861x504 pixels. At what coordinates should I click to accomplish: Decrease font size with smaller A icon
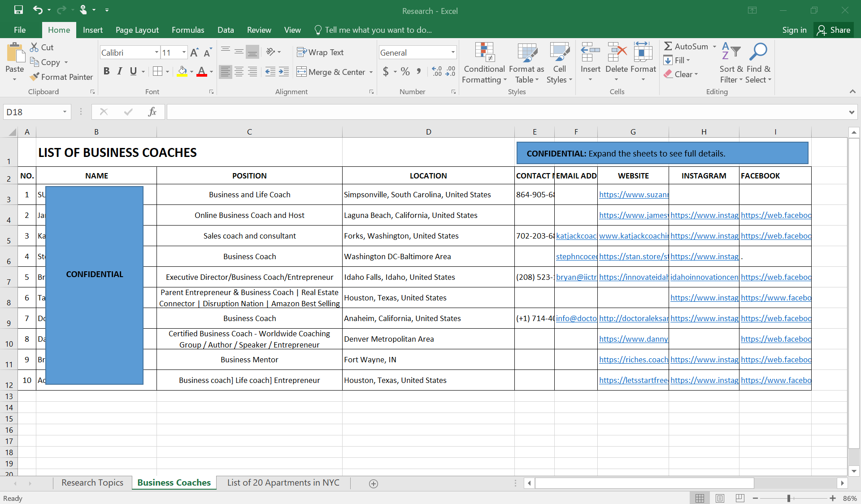pyautogui.click(x=208, y=52)
